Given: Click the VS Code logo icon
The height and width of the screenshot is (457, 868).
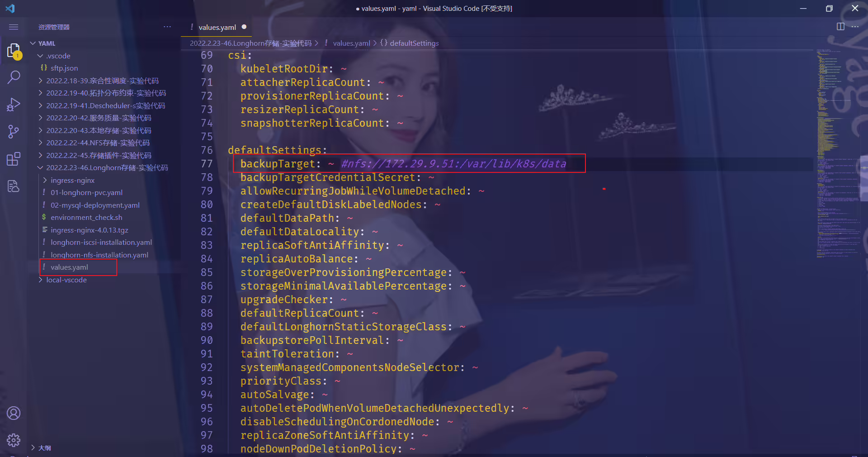Looking at the screenshot, I should click(x=10, y=8).
